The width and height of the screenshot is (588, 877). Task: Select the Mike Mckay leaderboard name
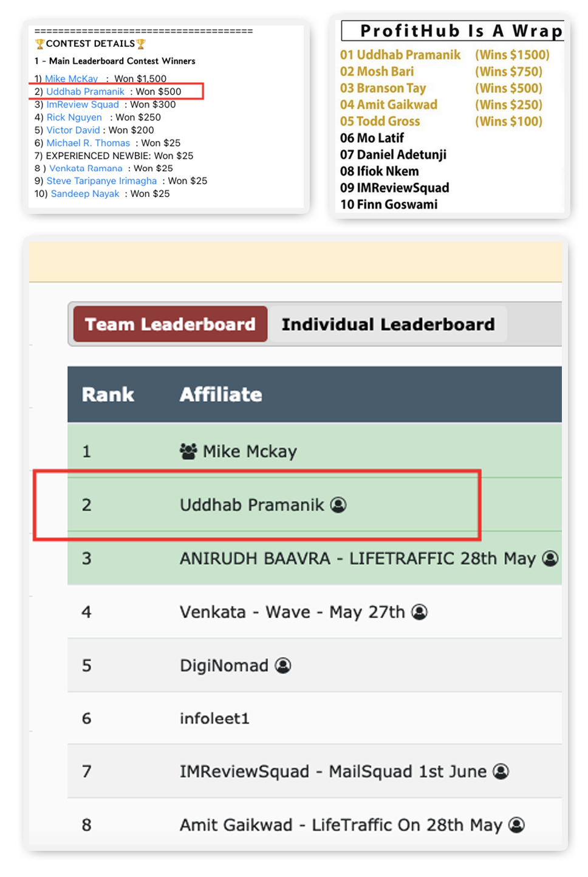pyautogui.click(x=250, y=451)
